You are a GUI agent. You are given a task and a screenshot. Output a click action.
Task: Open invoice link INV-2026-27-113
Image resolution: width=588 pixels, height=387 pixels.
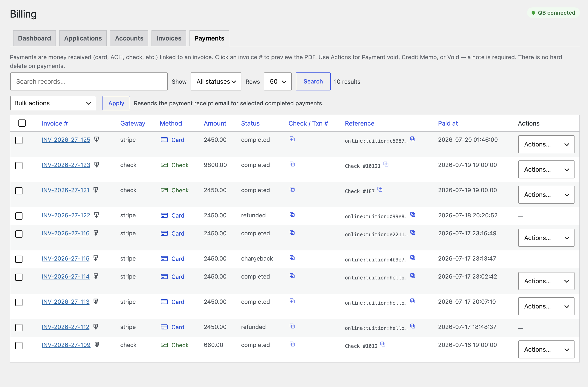65,302
